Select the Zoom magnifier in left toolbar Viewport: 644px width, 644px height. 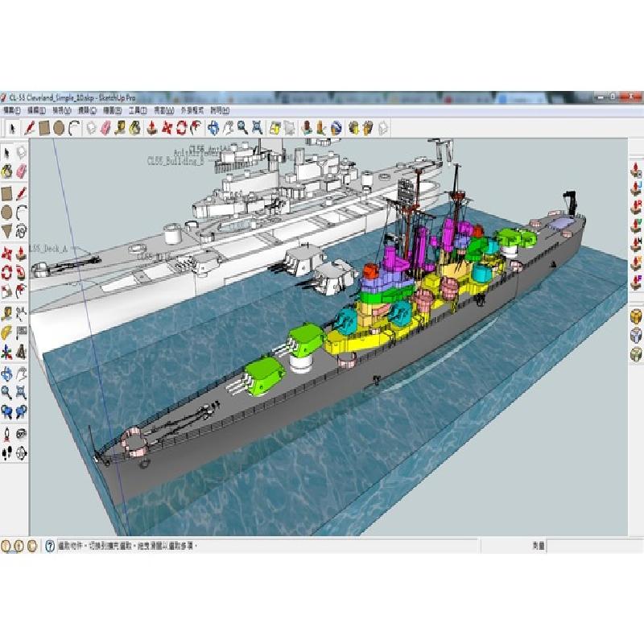(x=7, y=392)
